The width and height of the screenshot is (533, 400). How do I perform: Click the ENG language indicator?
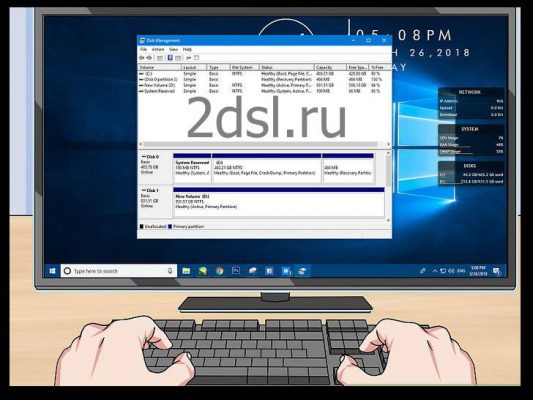coord(461,271)
